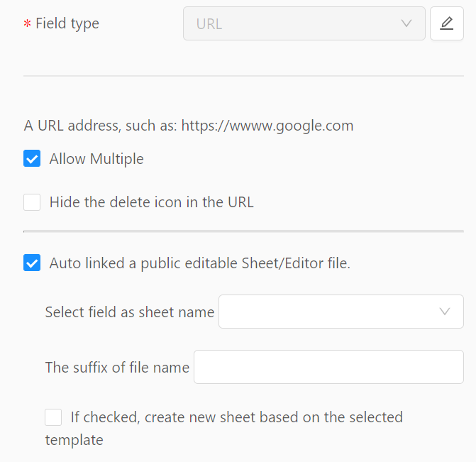Click the greyed URL value text in selector
The width and height of the screenshot is (476, 462).
pyautogui.click(x=209, y=24)
